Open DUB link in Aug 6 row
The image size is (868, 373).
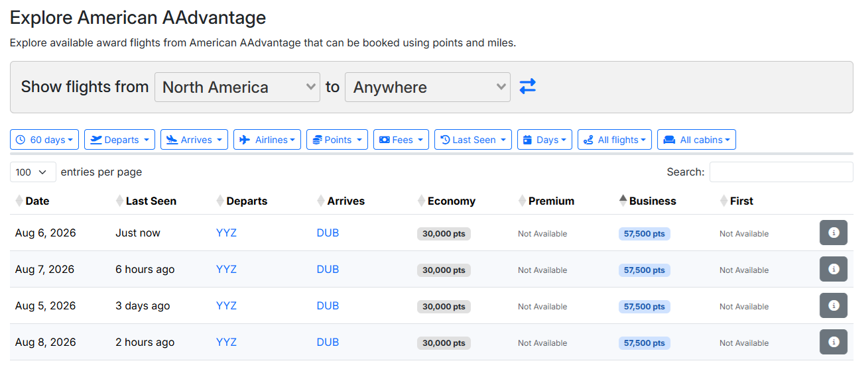[x=328, y=233]
